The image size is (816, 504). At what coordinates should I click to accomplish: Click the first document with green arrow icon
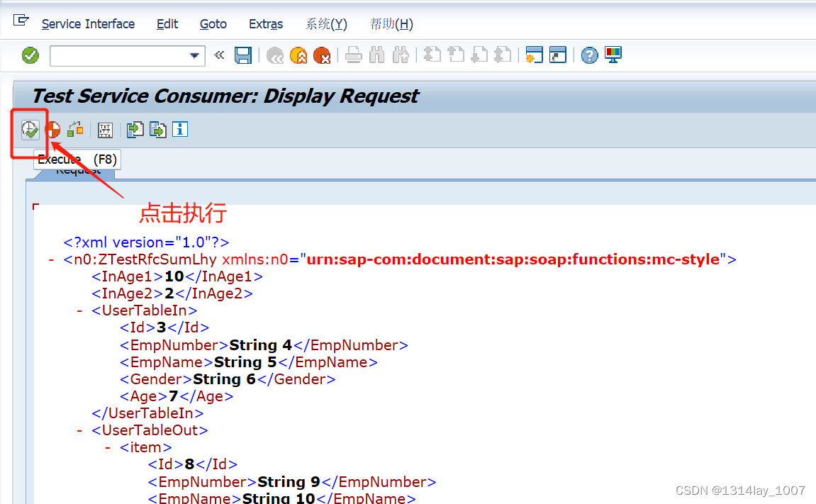pos(135,129)
